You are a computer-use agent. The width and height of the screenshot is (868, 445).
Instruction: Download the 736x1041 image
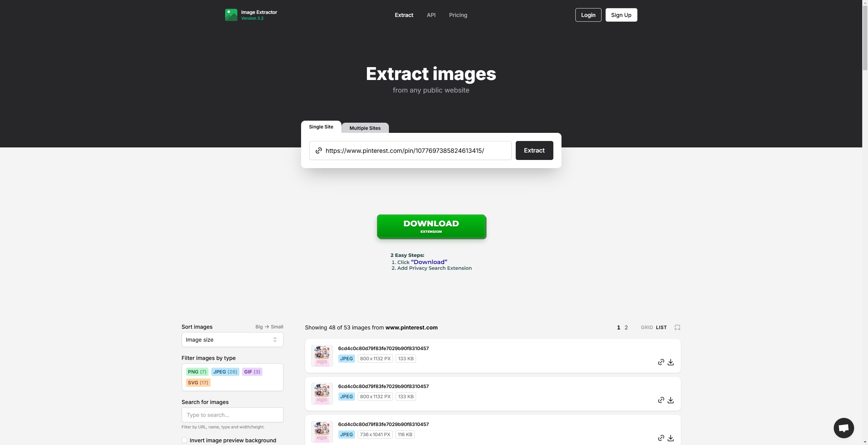670,438
